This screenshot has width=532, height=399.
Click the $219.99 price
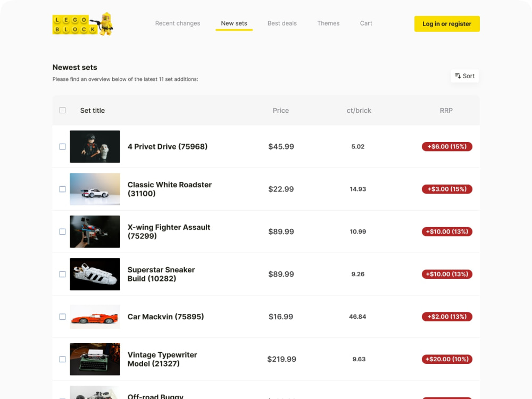click(281, 359)
